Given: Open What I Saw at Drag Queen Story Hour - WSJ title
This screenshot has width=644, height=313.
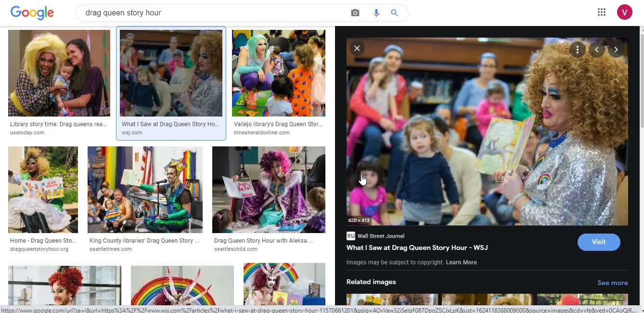Looking at the screenshot, I should [417, 248].
